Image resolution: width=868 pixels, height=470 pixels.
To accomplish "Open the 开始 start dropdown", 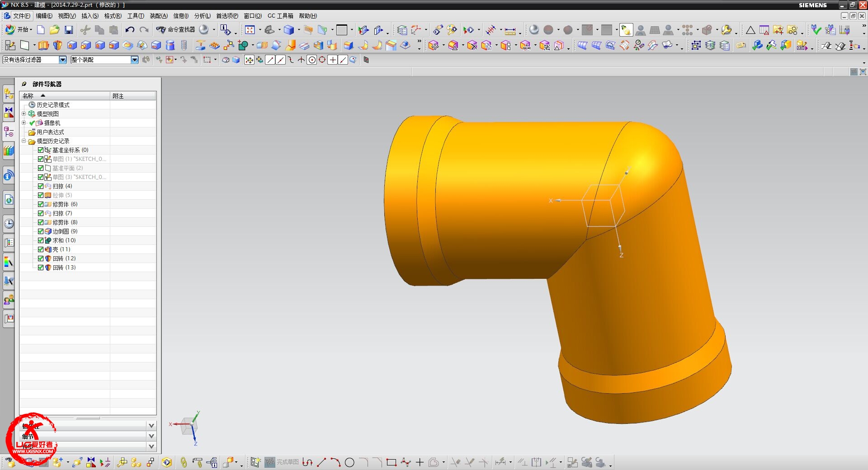I will pyautogui.click(x=19, y=30).
